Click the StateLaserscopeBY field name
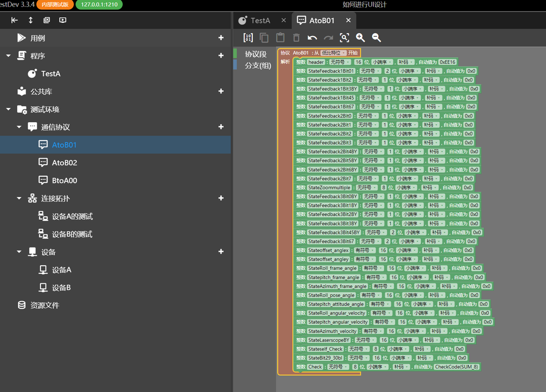This screenshot has width=546, height=392. click(329, 340)
